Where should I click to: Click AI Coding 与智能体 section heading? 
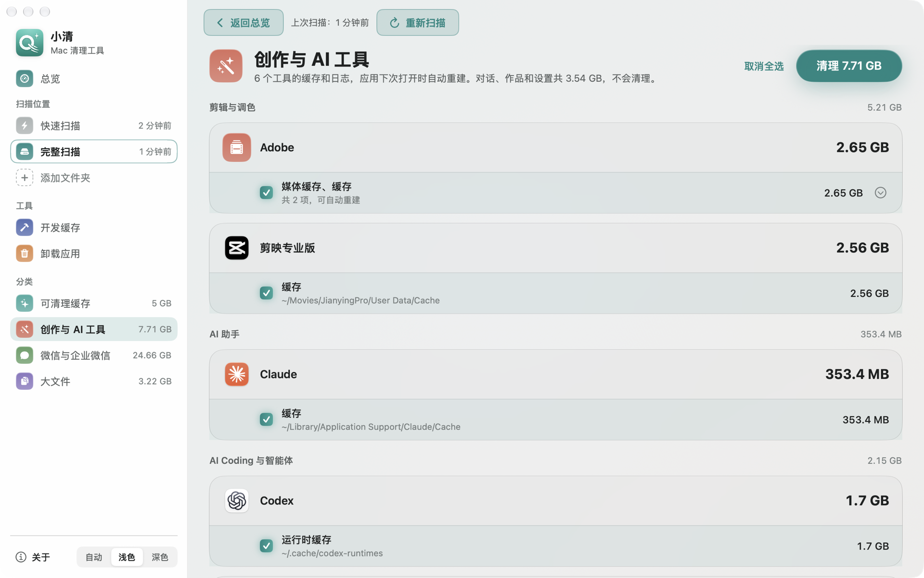click(x=251, y=460)
